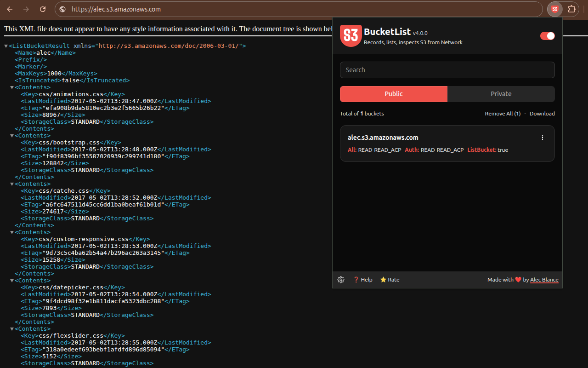This screenshot has height=368, width=588.
Task: Collapse the Contents node for css/datepicker.css
Action: (12, 281)
